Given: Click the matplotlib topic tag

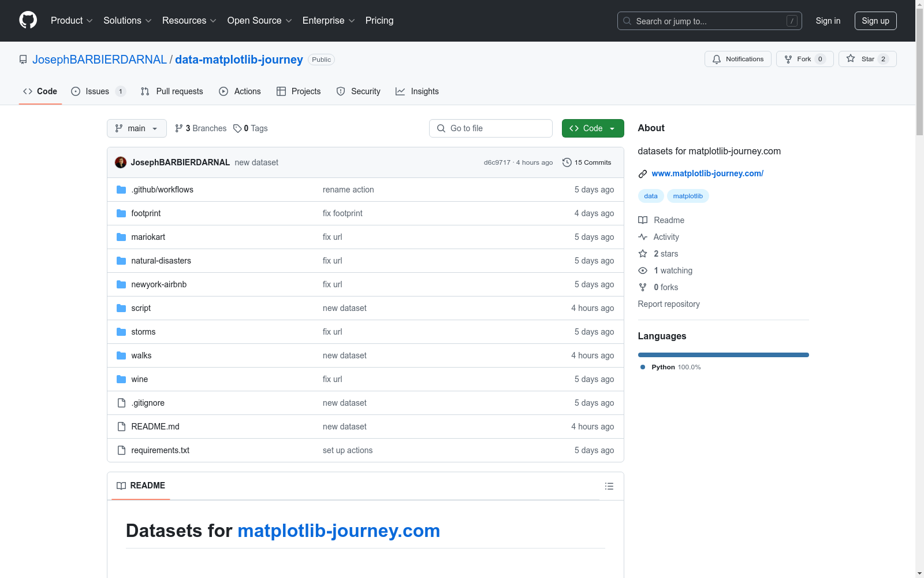Looking at the screenshot, I should tap(688, 196).
